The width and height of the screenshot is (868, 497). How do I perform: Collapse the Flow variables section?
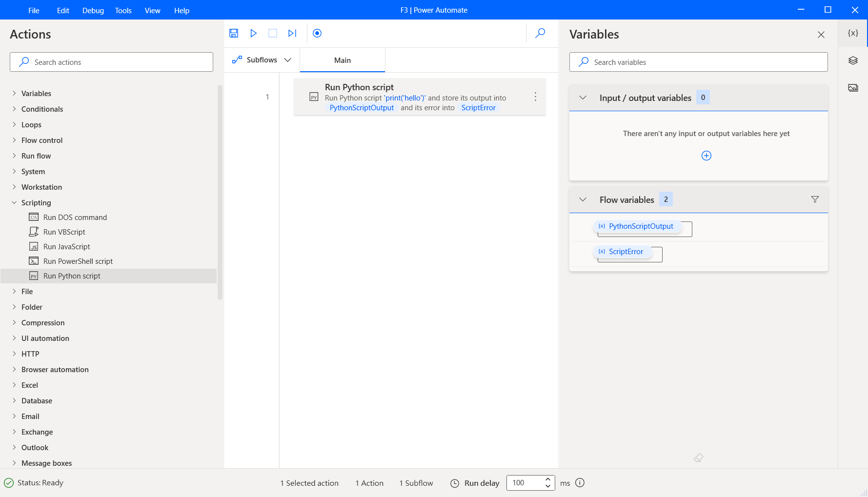[583, 199]
